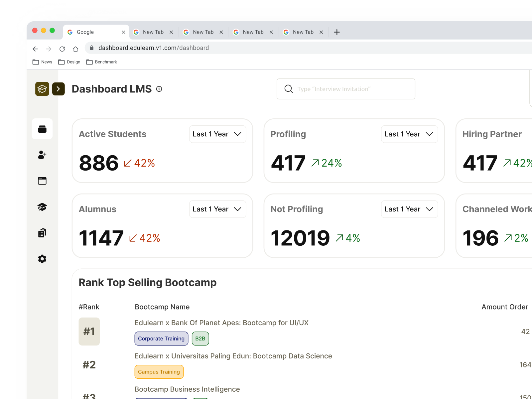This screenshot has width=532, height=399.
Task: Click the info icon beside Dashboard LMS
Action: click(159, 89)
